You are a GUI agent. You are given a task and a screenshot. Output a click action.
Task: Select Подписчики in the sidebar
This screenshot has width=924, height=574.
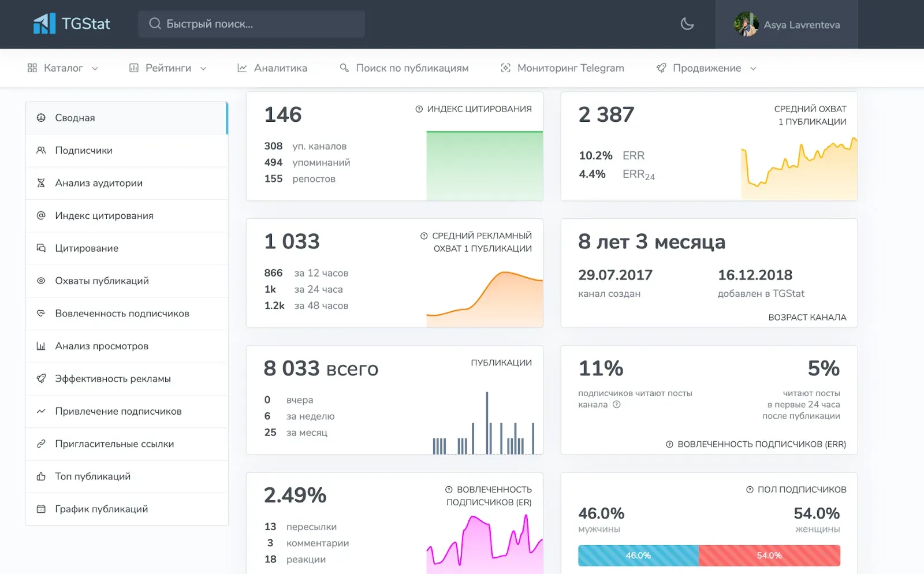coord(84,151)
